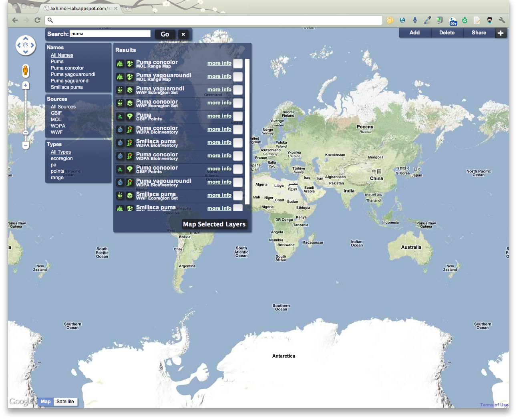Click the globe extension icon in the browser toolbar
The width and height of the screenshot is (517, 420).
pos(402,20)
